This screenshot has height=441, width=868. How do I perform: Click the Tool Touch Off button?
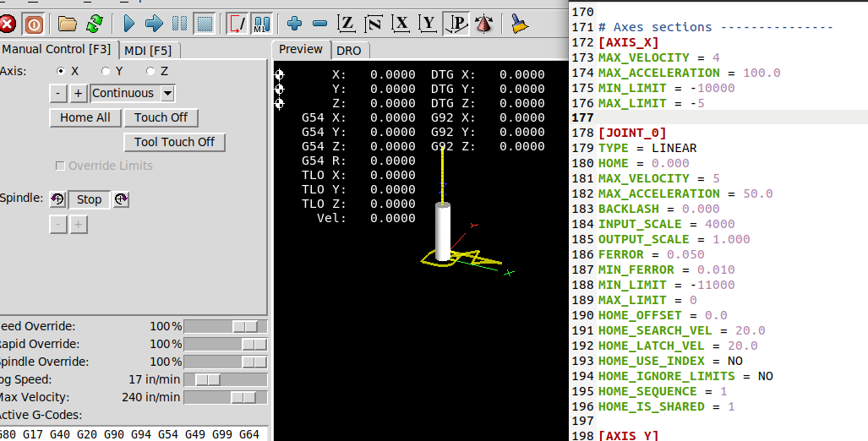pyautogui.click(x=174, y=142)
